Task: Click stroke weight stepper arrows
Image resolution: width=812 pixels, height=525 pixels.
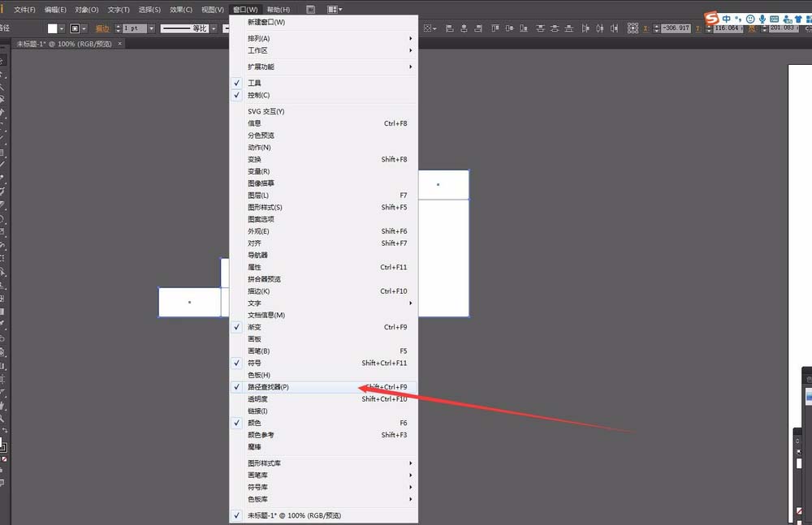Action: [118, 28]
